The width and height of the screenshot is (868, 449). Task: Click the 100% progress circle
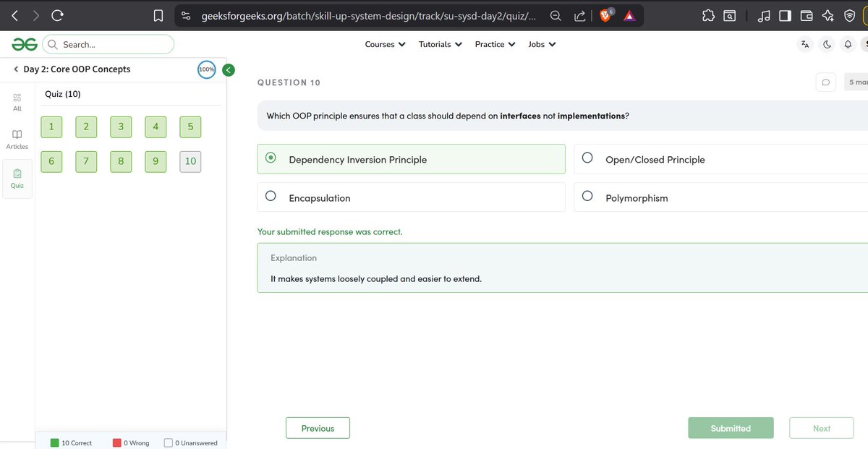(207, 69)
